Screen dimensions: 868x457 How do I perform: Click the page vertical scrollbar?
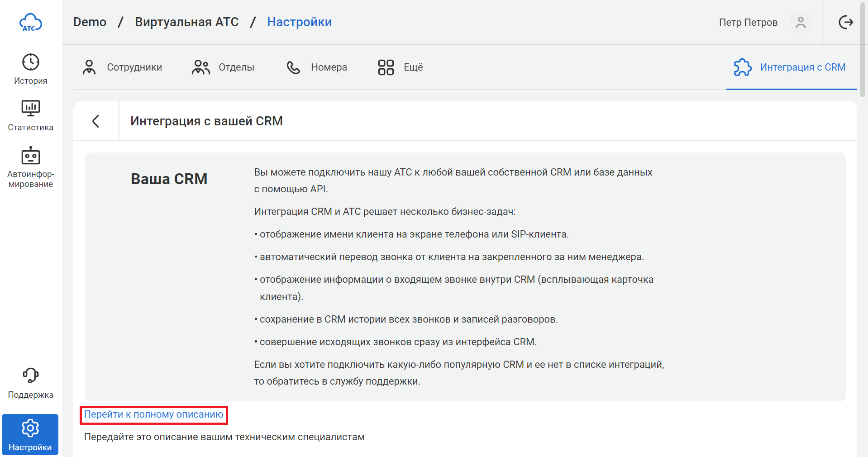(x=863, y=50)
